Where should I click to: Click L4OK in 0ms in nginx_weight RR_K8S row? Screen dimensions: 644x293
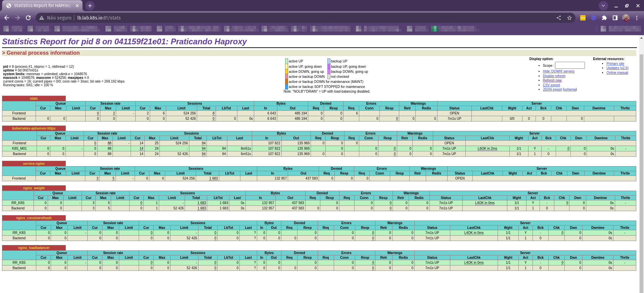(485, 203)
